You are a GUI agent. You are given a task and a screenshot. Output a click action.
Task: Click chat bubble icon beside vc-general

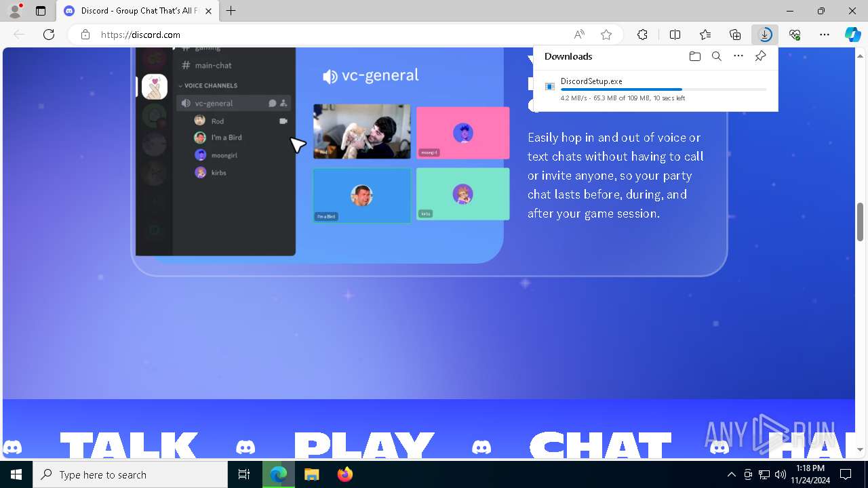[272, 103]
